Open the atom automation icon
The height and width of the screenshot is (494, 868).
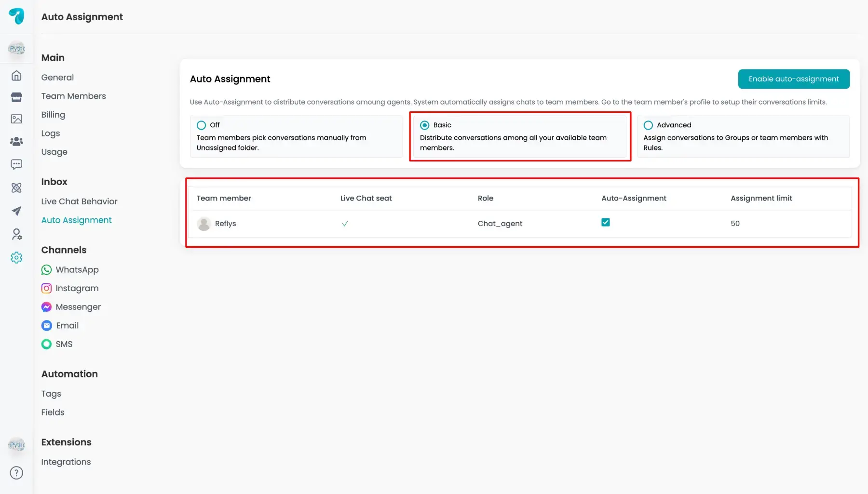point(16,188)
